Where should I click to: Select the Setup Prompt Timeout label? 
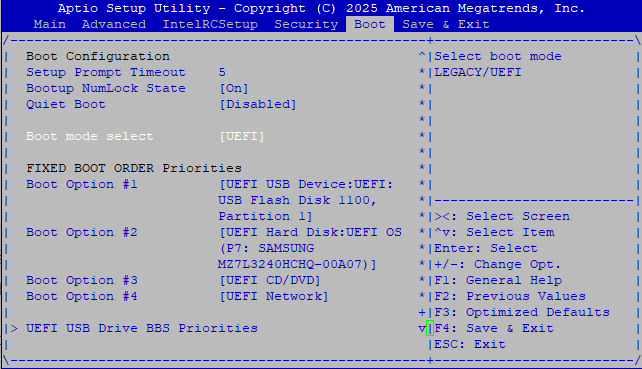click(x=106, y=72)
